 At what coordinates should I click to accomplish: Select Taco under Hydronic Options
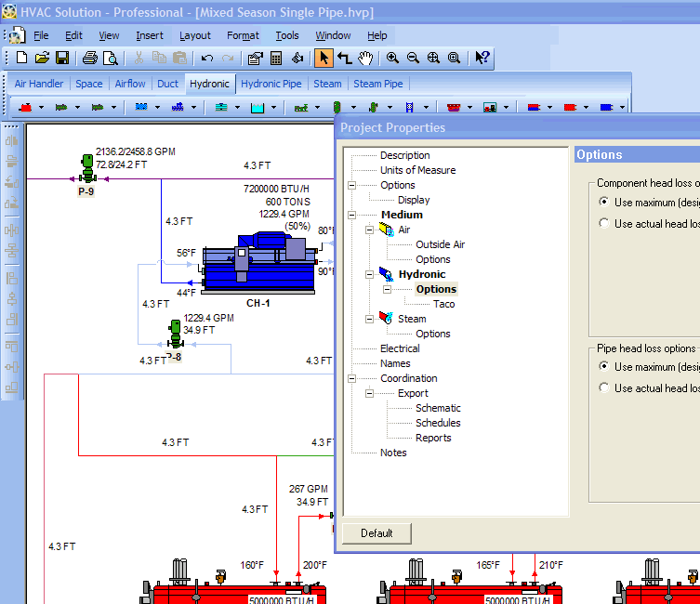[443, 304]
